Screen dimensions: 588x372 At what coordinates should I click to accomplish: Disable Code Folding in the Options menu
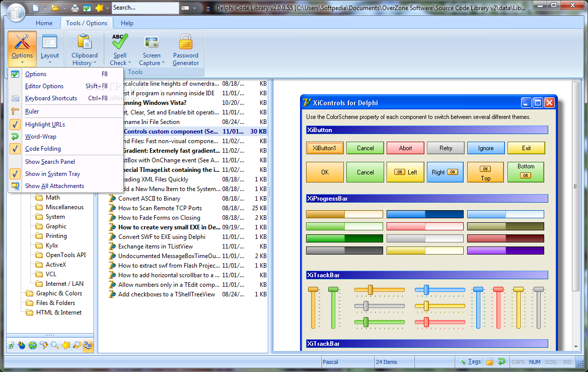(66, 149)
